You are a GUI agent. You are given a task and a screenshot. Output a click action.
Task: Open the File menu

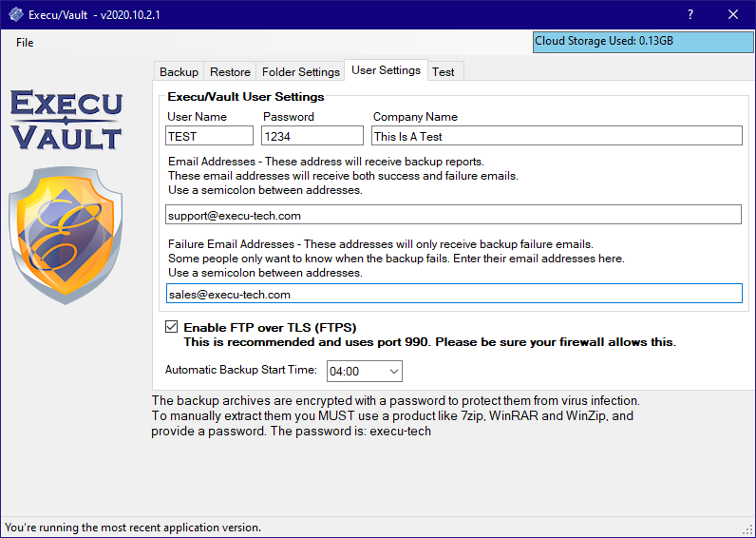pos(25,43)
